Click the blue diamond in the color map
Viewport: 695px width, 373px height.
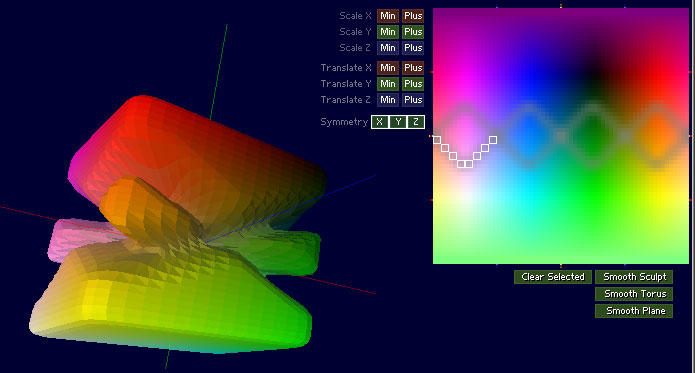coord(529,136)
